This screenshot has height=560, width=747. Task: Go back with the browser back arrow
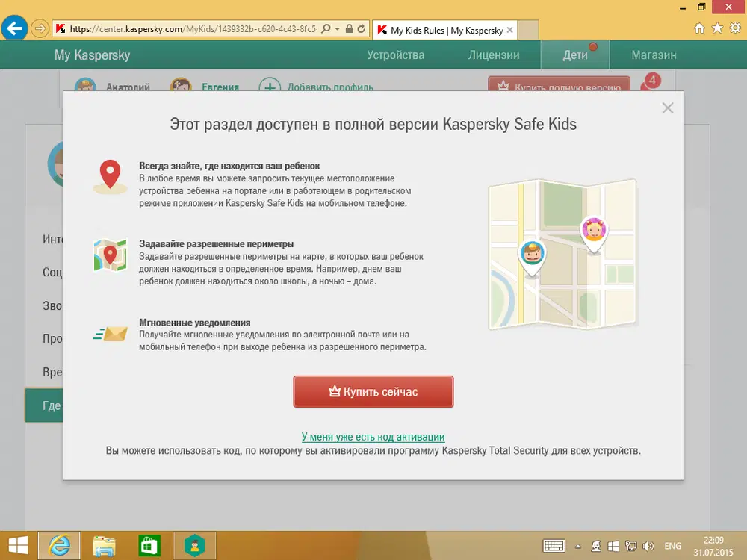14,28
